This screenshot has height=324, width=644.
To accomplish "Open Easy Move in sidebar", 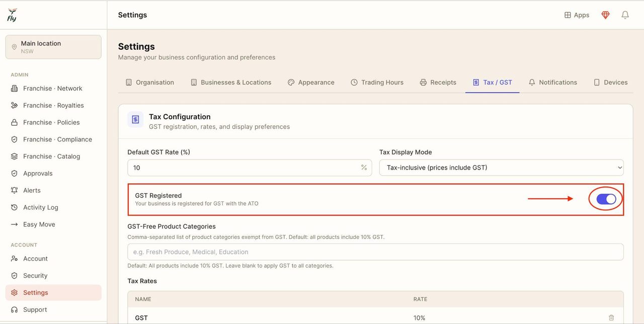I will coord(53,224).
